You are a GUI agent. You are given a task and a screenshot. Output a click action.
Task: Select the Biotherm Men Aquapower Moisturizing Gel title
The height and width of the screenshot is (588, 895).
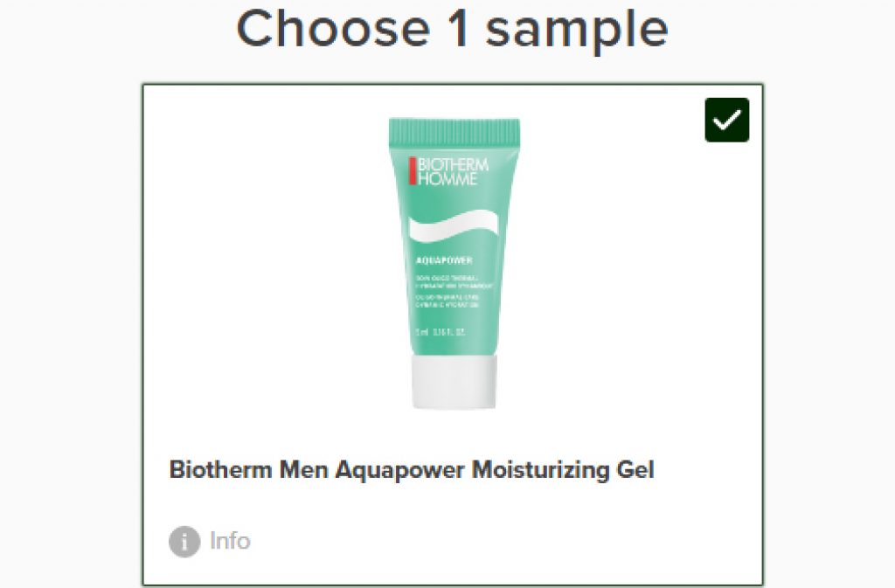coord(412,470)
